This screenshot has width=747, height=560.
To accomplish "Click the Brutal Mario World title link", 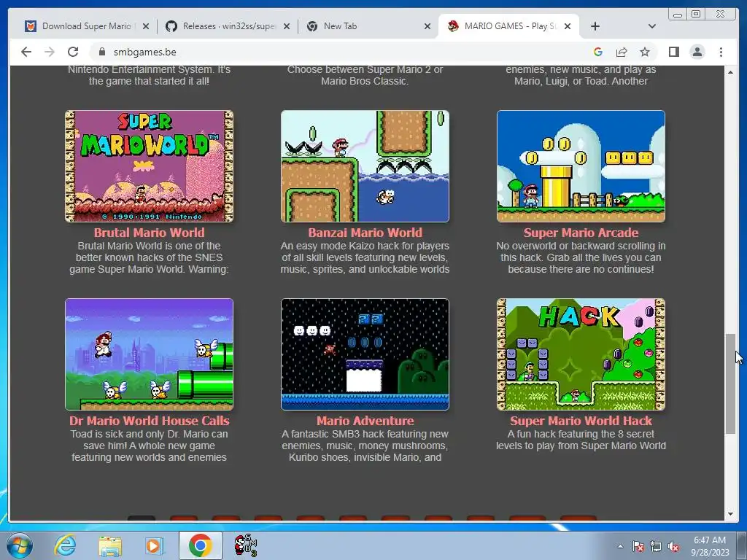I will 149,233.
